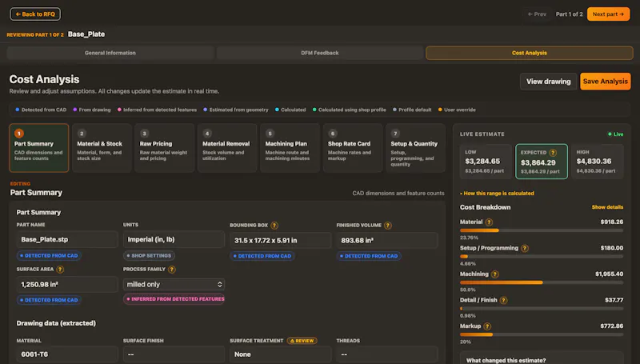Open step 4 Material Removal card
The width and height of the screenshot is (640, 364).
227,148
